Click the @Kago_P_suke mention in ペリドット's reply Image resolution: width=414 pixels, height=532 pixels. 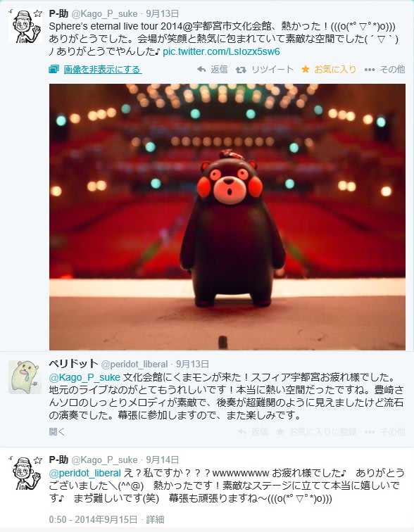click(x=84, y=377)
